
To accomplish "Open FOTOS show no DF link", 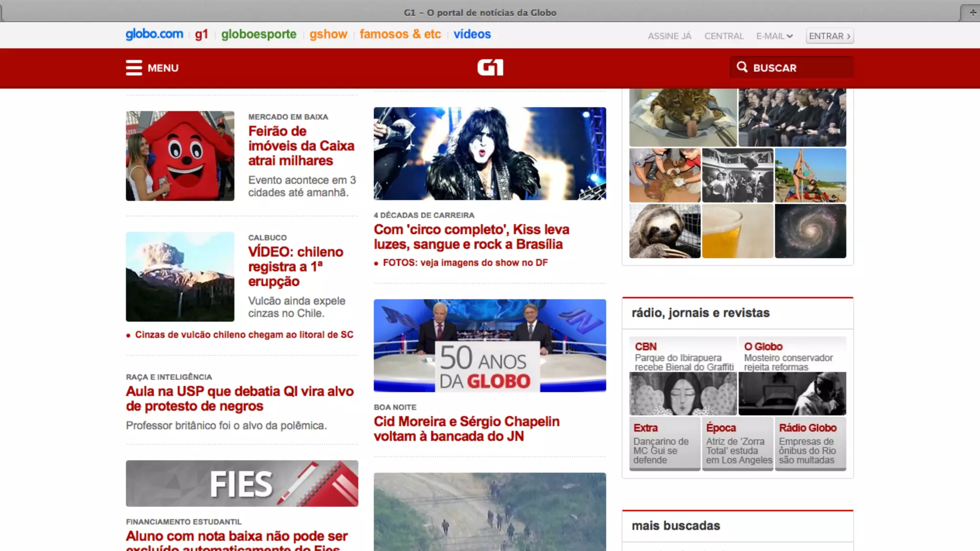I will [x=465, y=263].
